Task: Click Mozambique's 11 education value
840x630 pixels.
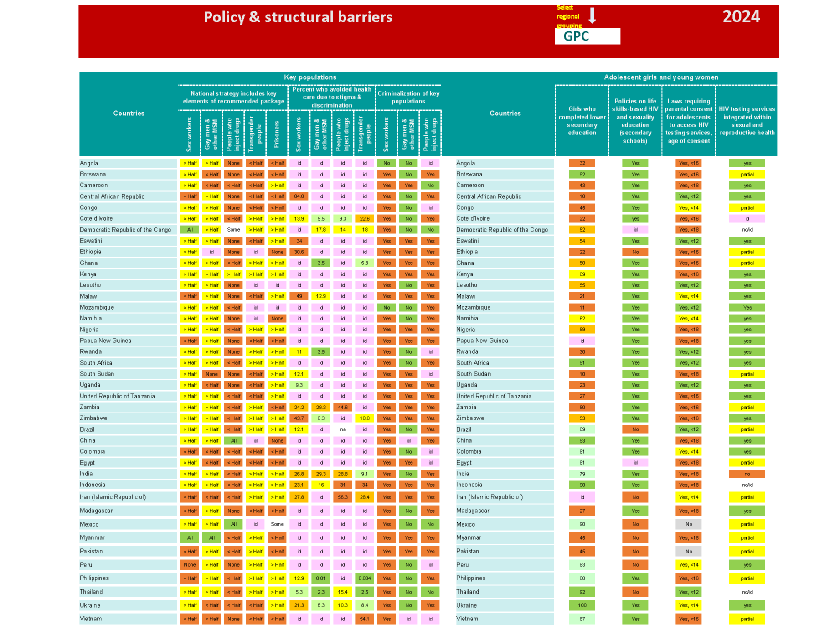Action: (582, 308)
